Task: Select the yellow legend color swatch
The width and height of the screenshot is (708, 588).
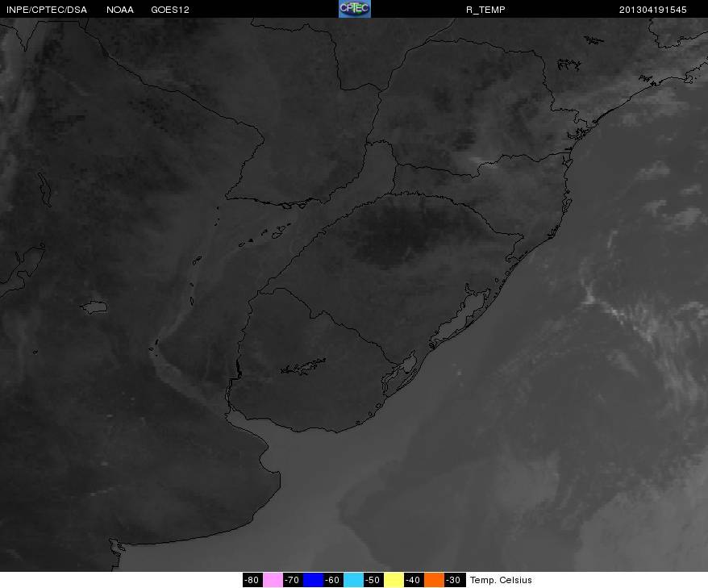Action: point(394,580)
